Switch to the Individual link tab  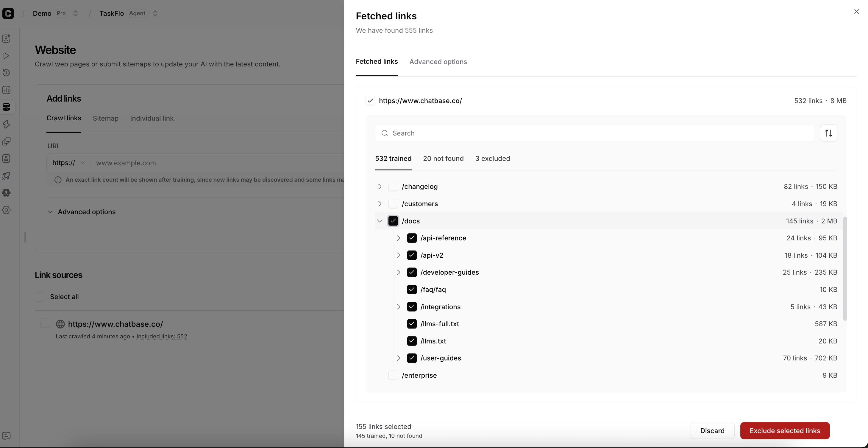(152, 118)
